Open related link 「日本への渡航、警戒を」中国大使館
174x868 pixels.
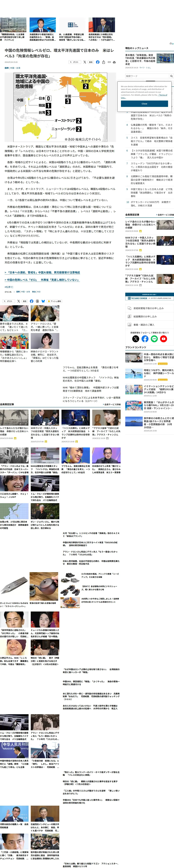(x=42, y=272)
